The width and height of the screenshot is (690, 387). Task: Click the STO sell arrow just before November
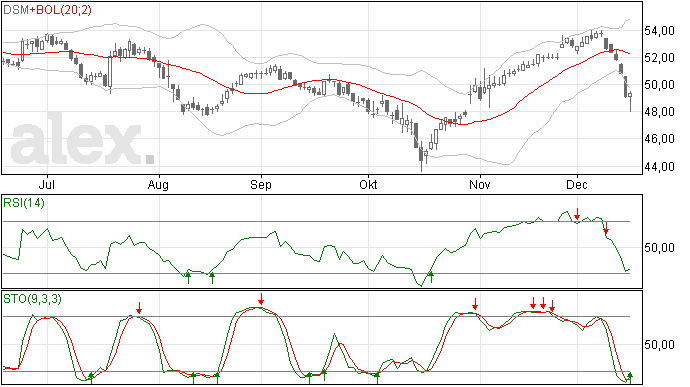475,304
